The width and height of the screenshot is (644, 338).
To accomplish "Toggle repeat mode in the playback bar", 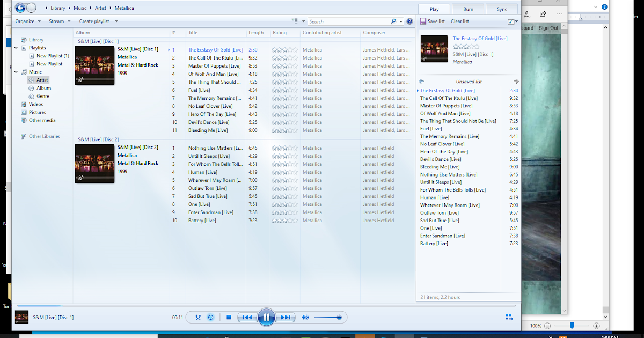I will tap(210, 317).
